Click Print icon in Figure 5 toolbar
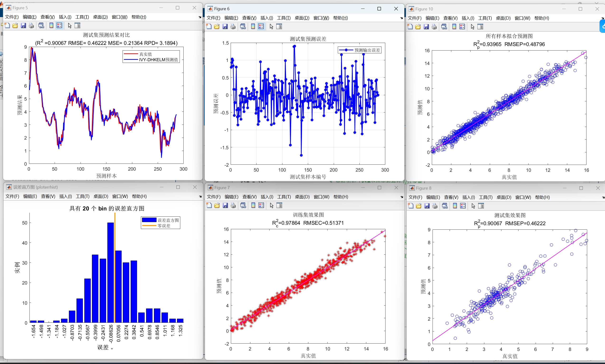Viewport: 605px width, 364px height. 31,26
